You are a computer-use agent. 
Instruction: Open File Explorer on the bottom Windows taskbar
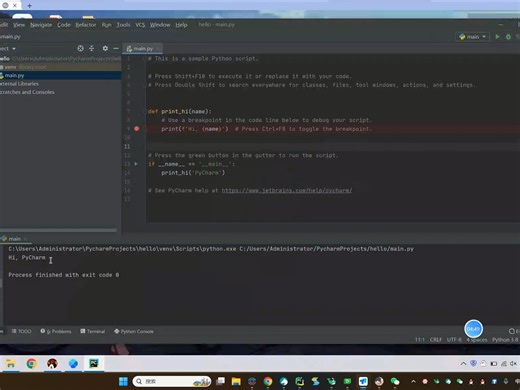point(236,381)
